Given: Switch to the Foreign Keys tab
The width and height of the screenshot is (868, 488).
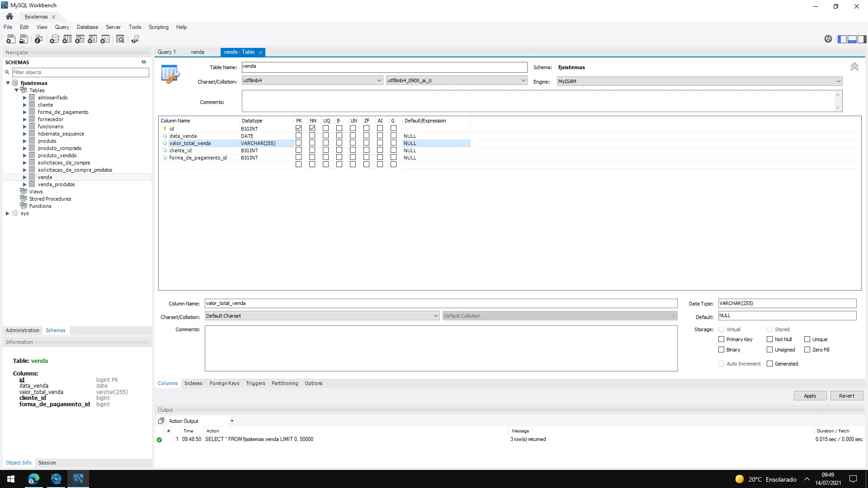Looking at the screenshot, I should [224, 383].
